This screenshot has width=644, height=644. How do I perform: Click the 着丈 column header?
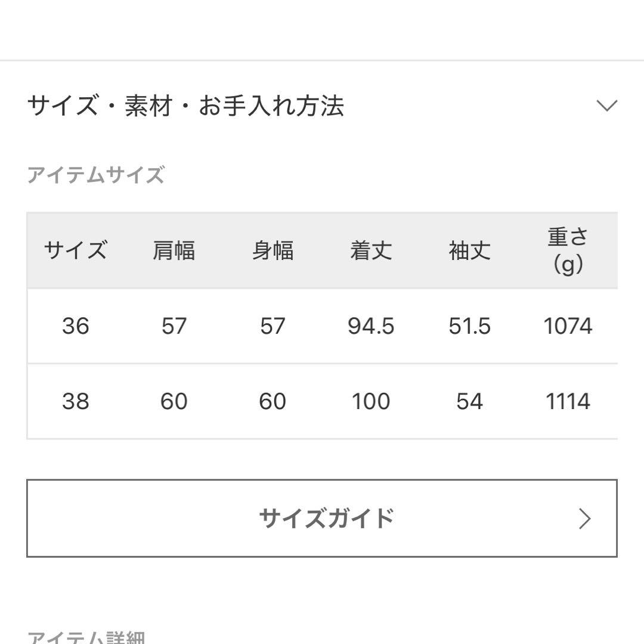[x=371, y=251]
